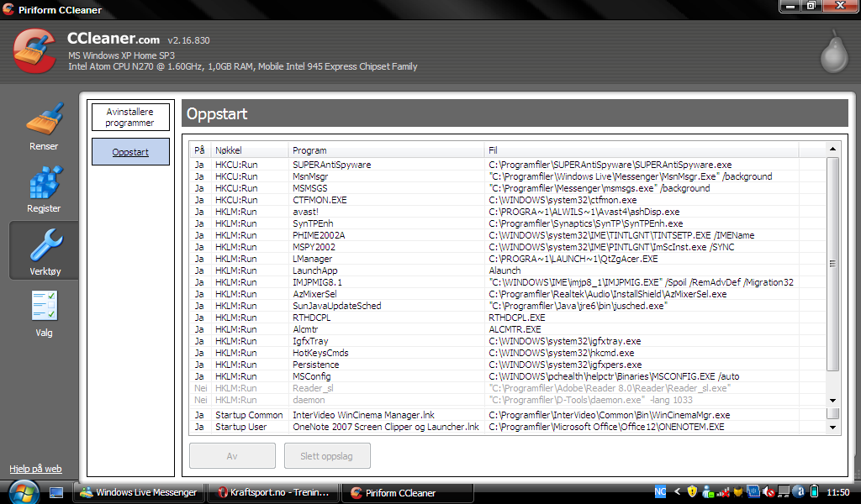
Task: Open the Avinstallere programmer tab
Action: (130, 118)
